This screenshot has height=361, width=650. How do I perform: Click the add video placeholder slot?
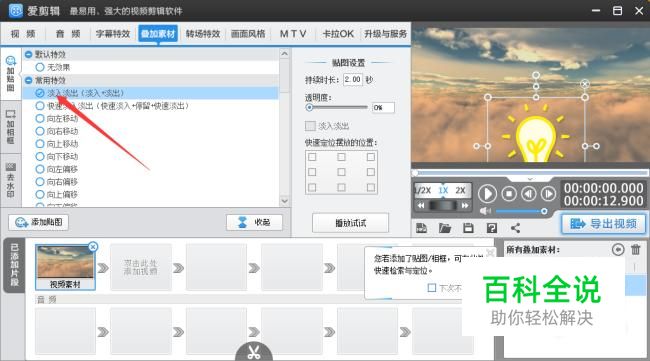pyautogui.click(x=141, y=267)
